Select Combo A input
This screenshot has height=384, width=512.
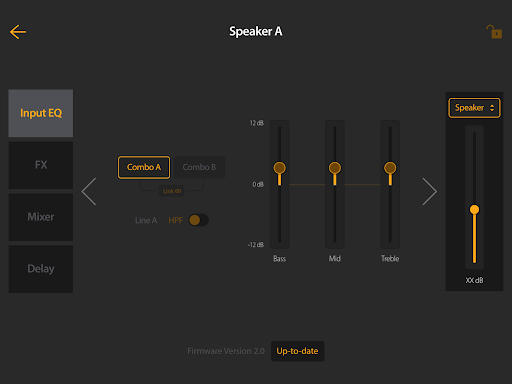144,167
